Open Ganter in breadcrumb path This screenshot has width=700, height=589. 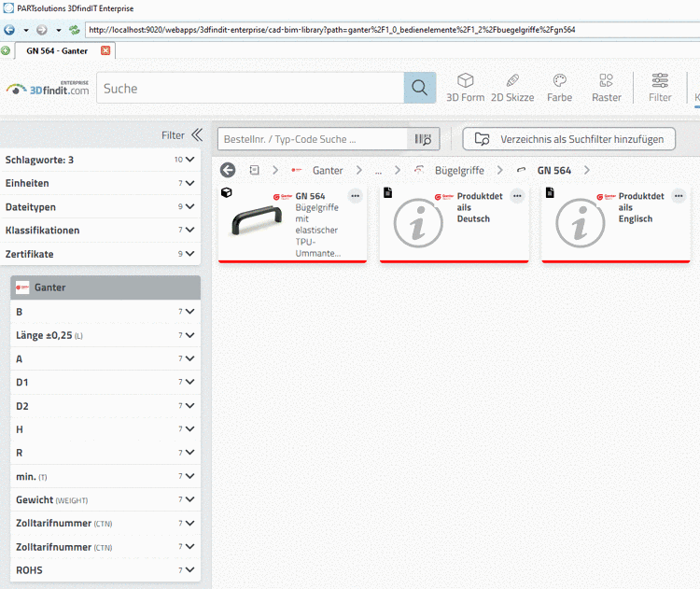click(328, 170)
